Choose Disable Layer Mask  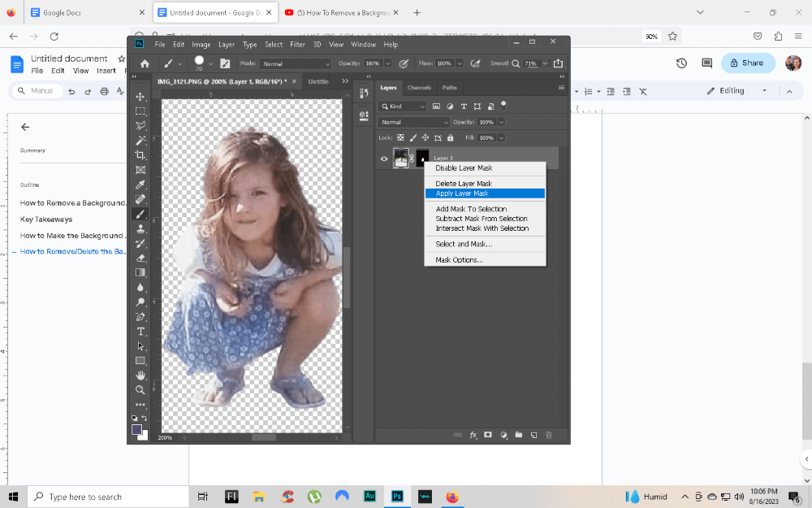coord(486,168)
